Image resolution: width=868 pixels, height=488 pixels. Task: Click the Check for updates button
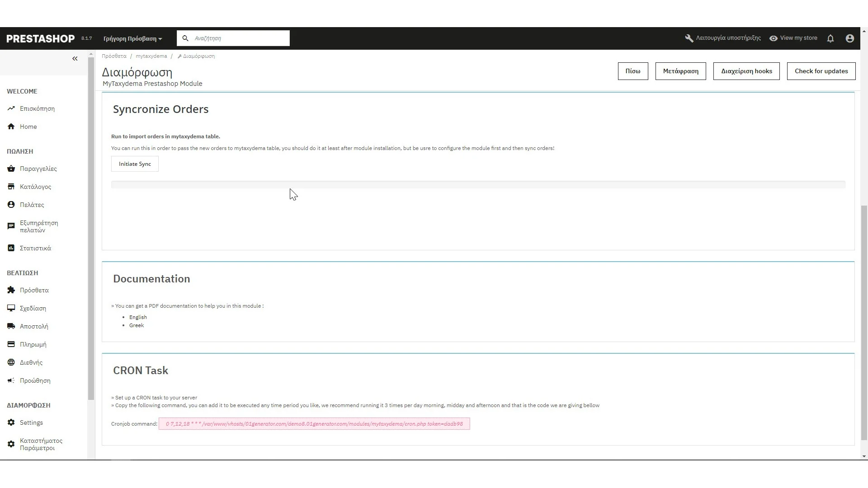(x=821, y=71)
